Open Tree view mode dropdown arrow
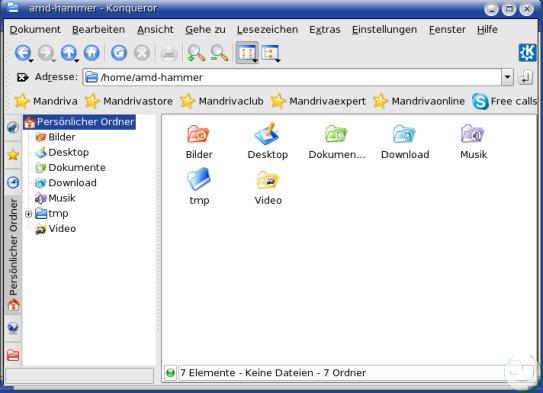Viewport: 543px width, 393px height. (x=278, y=61)
